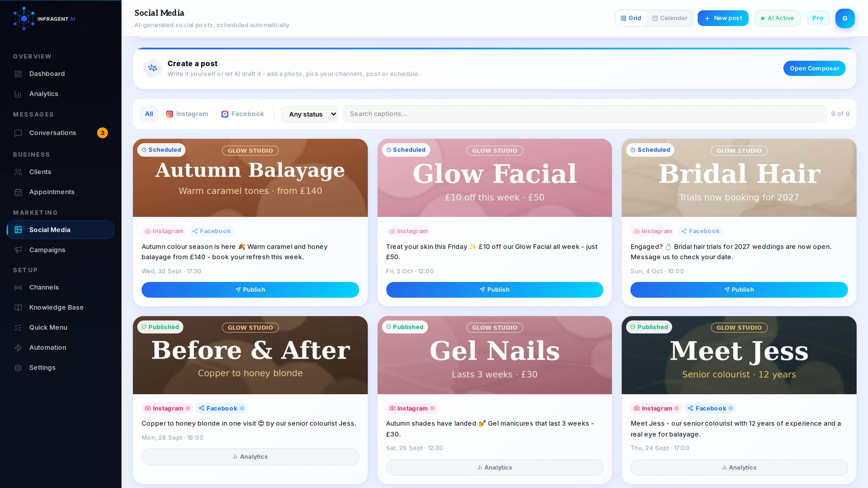Image resolution: width=868 pixels, height=488 pixels.
Task: Open Knowledge Base in the sidebar
Action: coord(60,308)
